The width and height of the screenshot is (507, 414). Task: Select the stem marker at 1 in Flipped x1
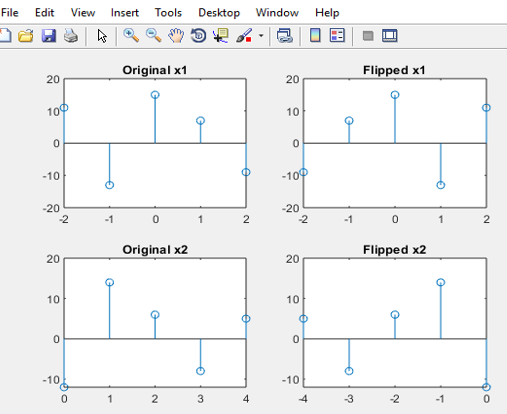(x=441, y=185)
